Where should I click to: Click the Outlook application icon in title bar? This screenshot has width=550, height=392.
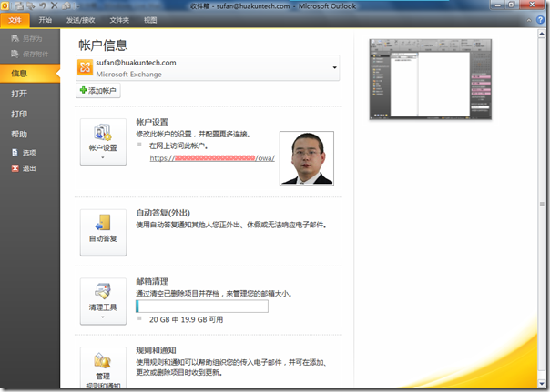click(x=5, y=5)
